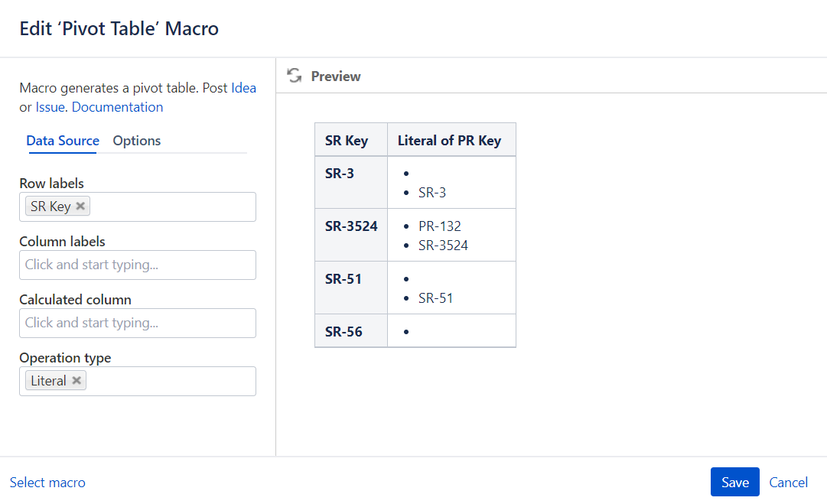
Task: Switch to the Options tab
Action: 136,141
